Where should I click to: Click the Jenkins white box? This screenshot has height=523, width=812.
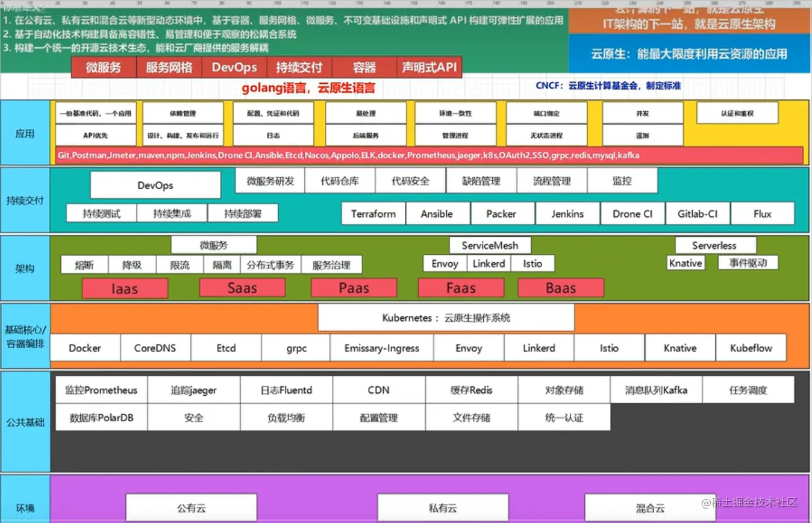coord(567,214)
